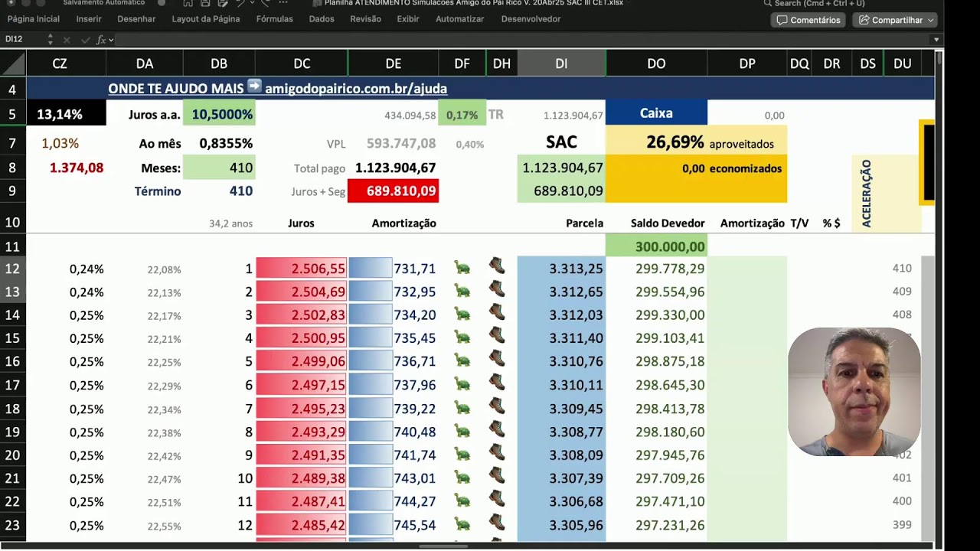Click the turtle icon in row 18

point(462,409)
